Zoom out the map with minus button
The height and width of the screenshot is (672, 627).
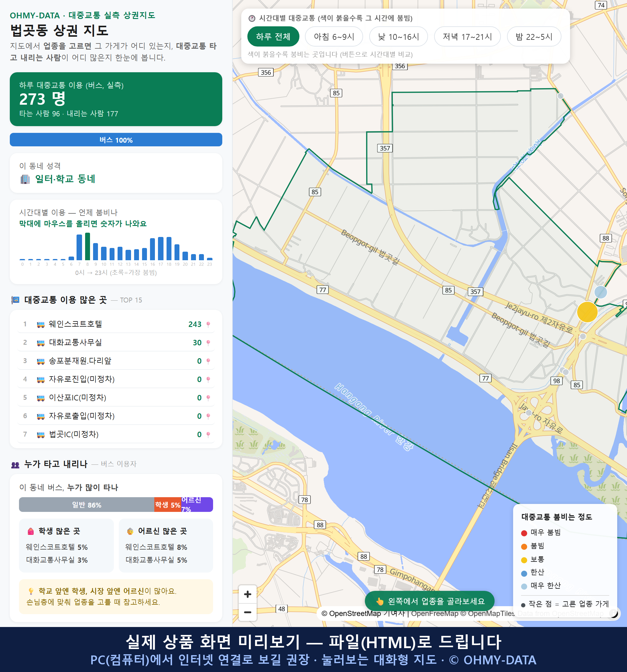[247, 612]
